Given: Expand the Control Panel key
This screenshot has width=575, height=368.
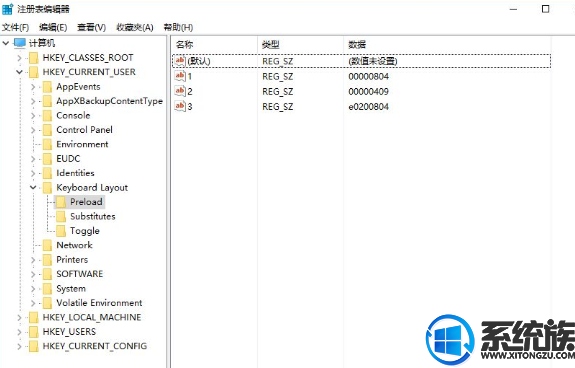Looking at the screenshot, I should (33, 130).
